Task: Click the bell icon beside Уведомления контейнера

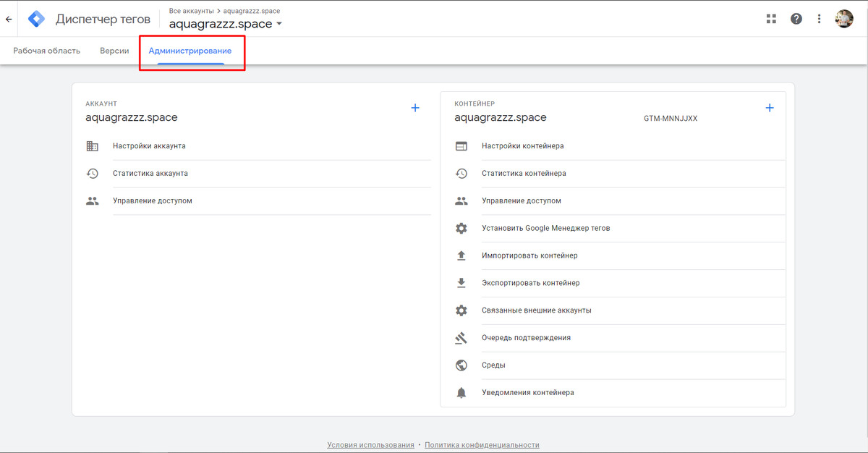Action: (461, 393)
